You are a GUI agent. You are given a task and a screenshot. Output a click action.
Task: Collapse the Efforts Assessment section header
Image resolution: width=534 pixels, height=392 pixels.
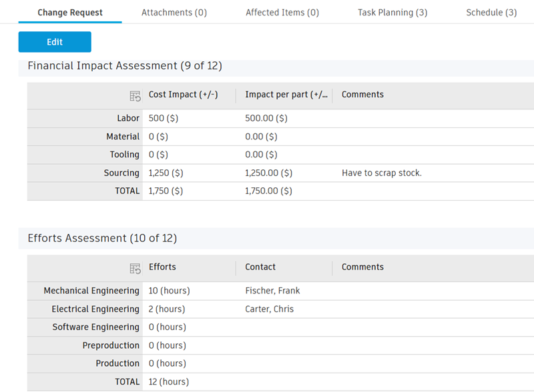(x=102, y=238)
